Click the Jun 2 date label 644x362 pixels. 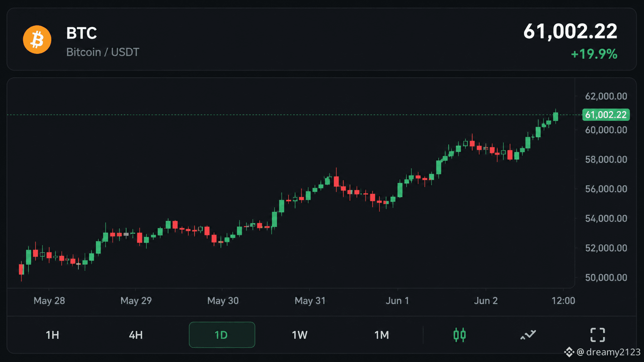486,300
